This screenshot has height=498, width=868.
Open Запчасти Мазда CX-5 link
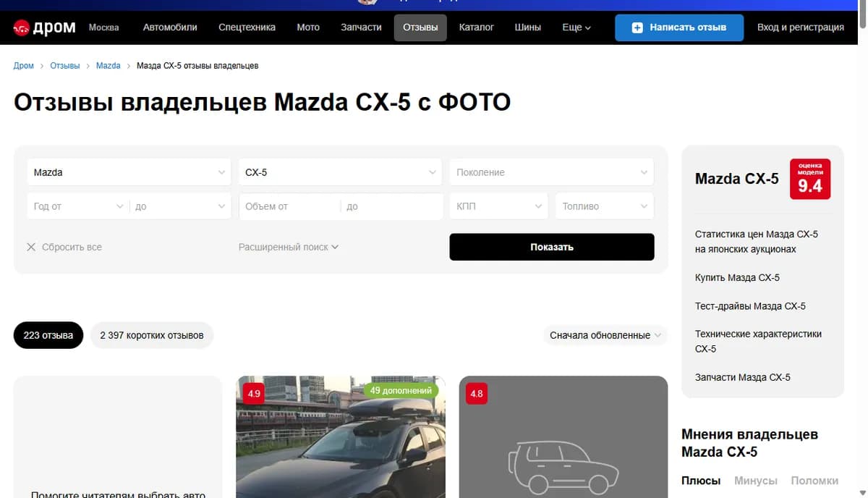click(x=743, y=377)
